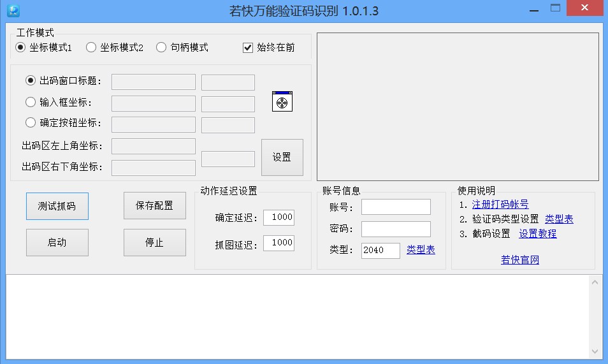Click the 密码 input field
The width and height of the screenshot is (608, 364).
[396, 229]
